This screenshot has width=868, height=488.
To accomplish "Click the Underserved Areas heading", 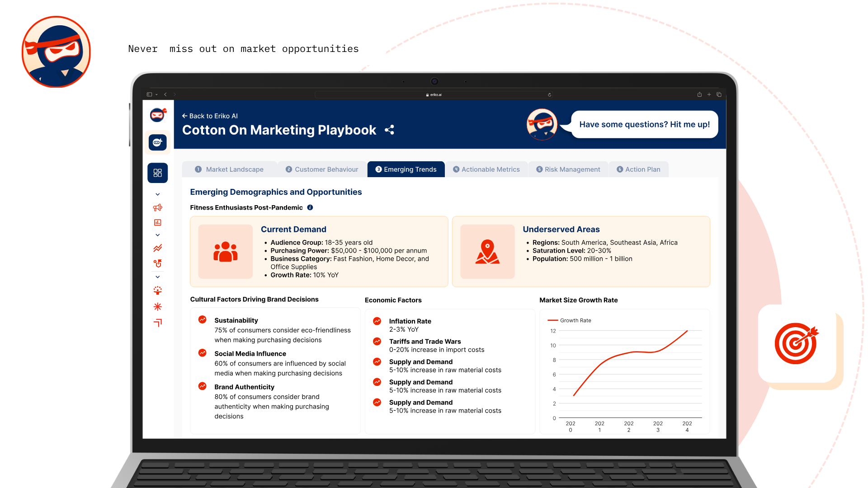I will 561,230.
